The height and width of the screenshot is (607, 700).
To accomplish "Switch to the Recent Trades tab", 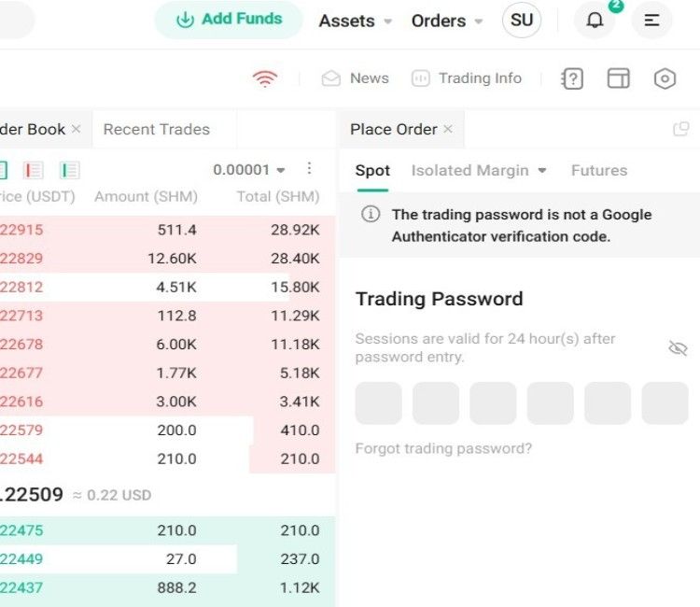I will pos(156,130).
